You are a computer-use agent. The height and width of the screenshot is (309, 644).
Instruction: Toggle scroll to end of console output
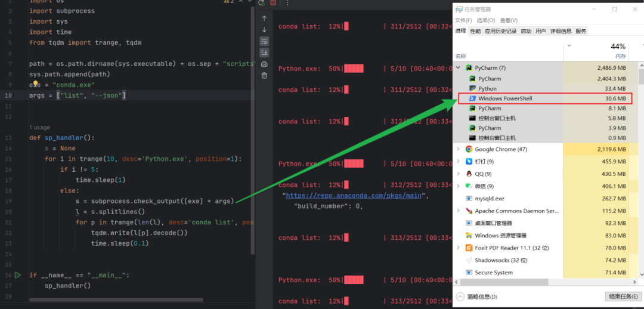click(x=264, y=52)
